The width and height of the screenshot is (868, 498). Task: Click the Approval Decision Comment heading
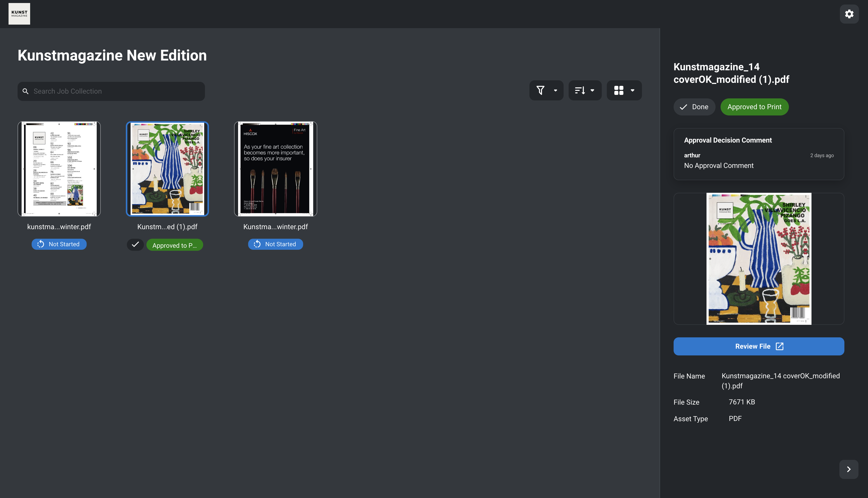[x=728, y=140]
